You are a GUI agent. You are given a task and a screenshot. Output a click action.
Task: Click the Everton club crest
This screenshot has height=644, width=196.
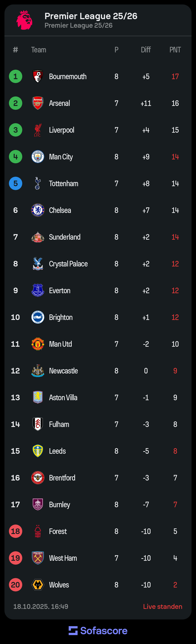coord(38,290)
